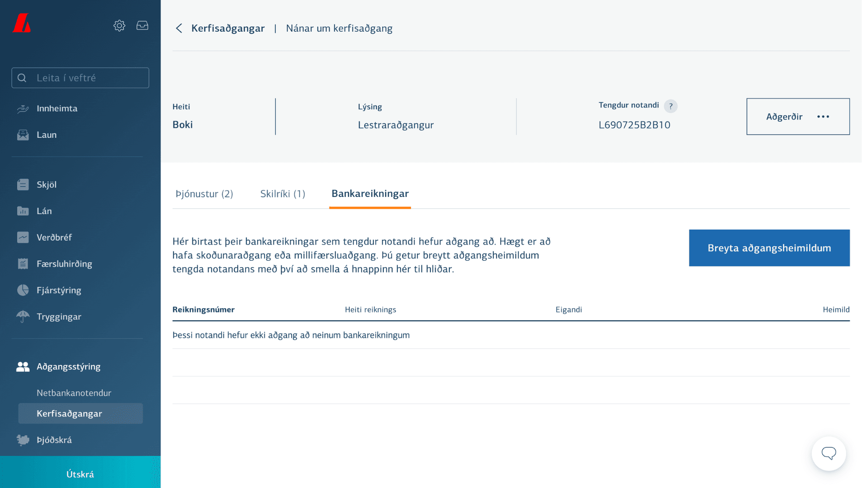Click the Heiti reiknings column header
Viewport: 868px width, 488px height.
pos(370,310)
